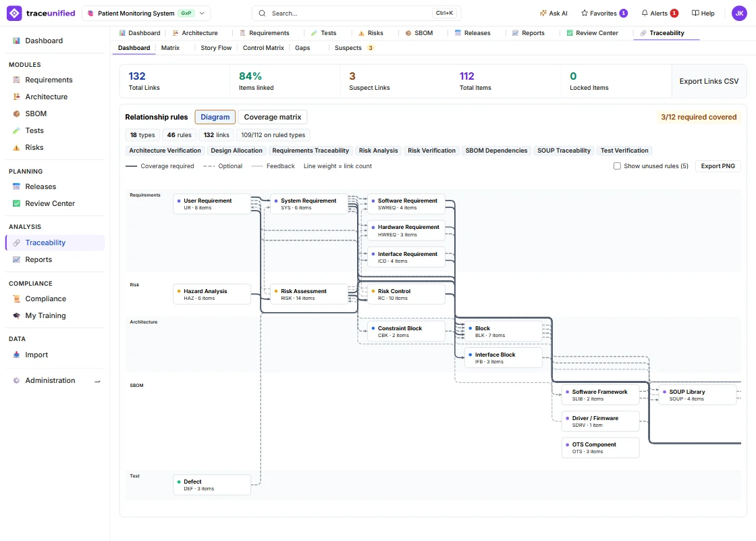756x541 pixels.
Task: Click the Export PNG button
Action: coord(718,166)
